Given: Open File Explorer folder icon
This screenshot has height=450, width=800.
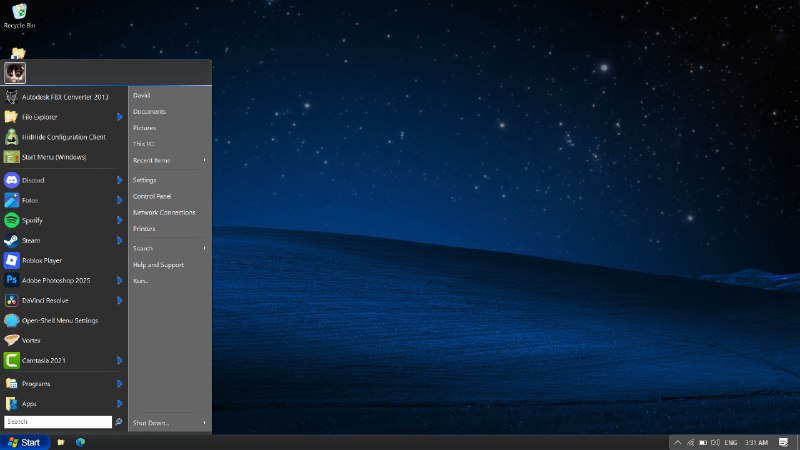Looking at the screenshot, I should pos(11,117).
